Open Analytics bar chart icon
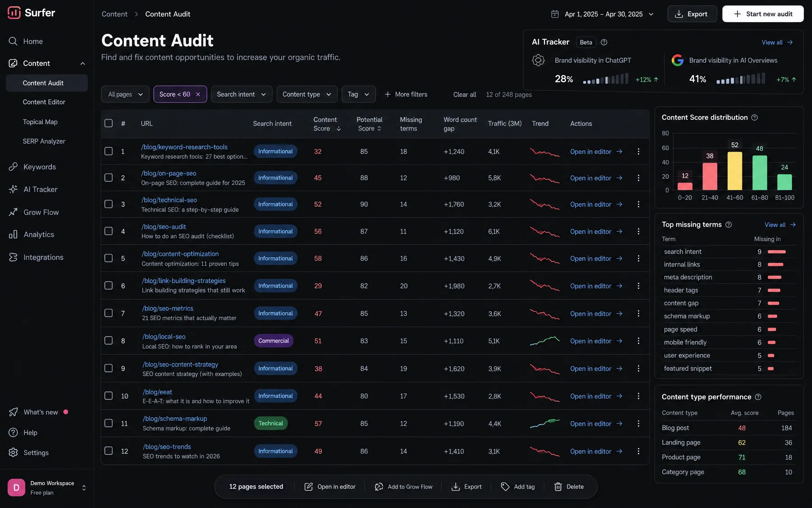 pos(13,234)
